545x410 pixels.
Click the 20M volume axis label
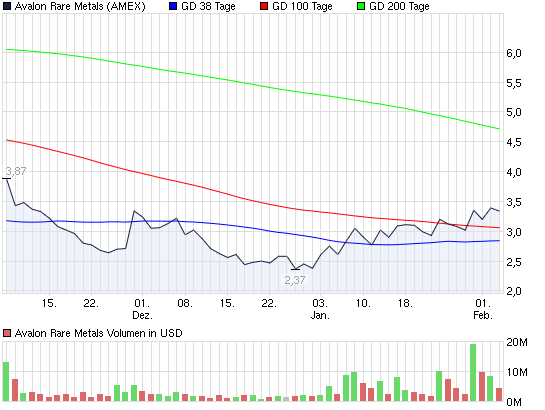[x=517, y=342]
